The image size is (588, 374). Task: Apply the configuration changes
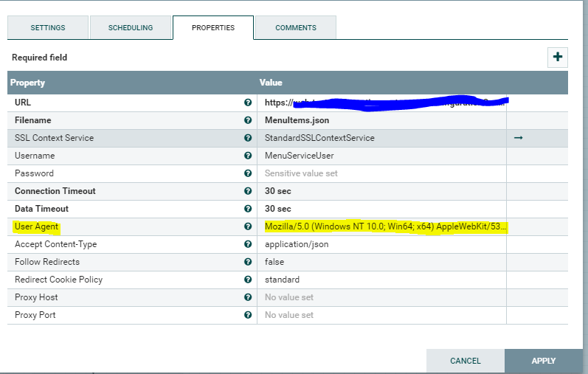click(x=544, y=361)
